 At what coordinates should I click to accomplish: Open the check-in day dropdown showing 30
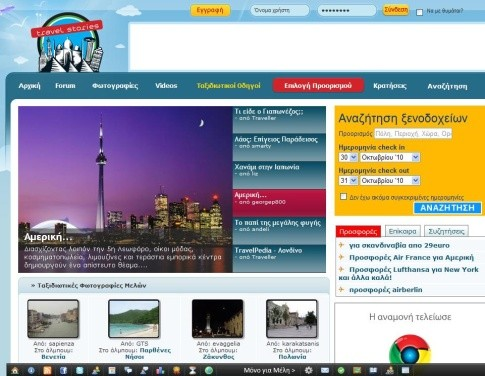click(x=348, y=157)
